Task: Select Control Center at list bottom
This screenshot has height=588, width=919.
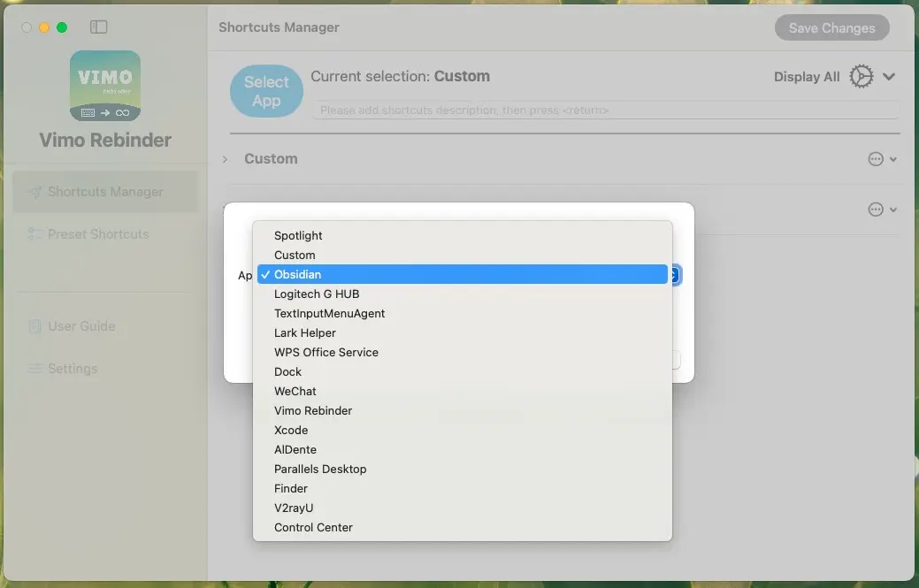Action: [313, 528]
